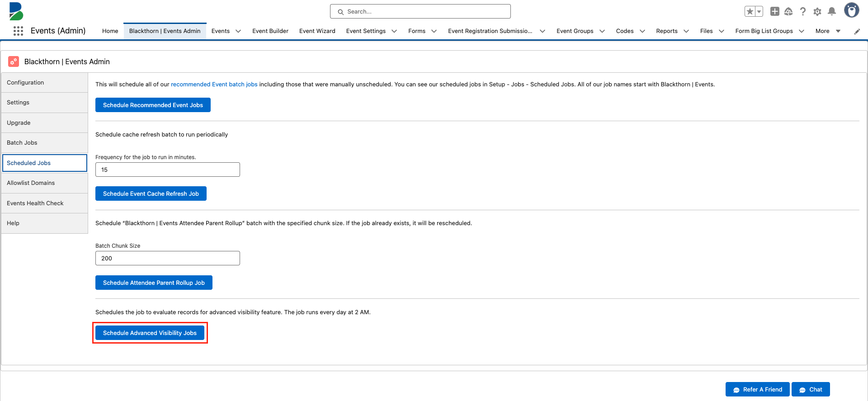Open the favorites list dropdown arrow
The height and width of the screenshot is (401, 868).
pos(759,12)
